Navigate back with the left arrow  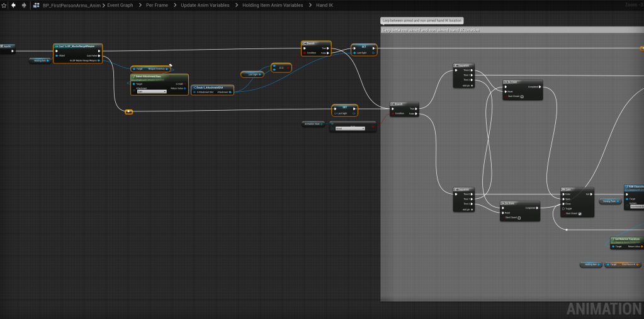click(14, 5)
